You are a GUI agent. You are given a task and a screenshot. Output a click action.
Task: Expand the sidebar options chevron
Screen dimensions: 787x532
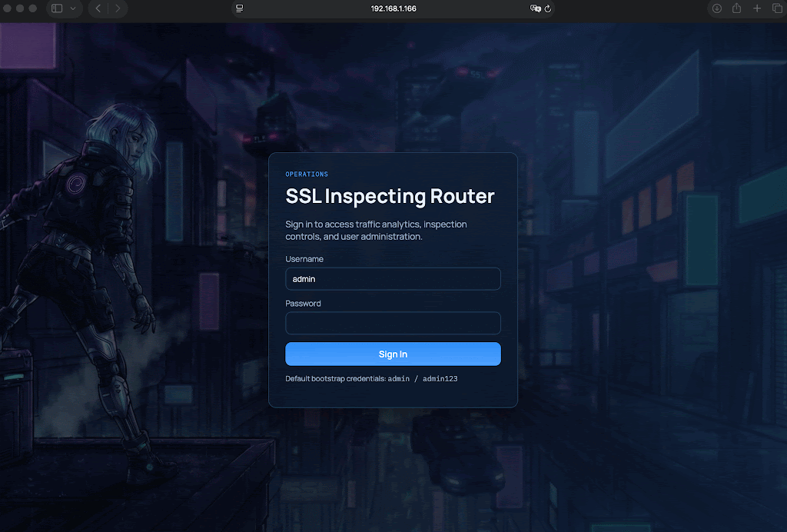pyautogui.click(x=73, y=8)
